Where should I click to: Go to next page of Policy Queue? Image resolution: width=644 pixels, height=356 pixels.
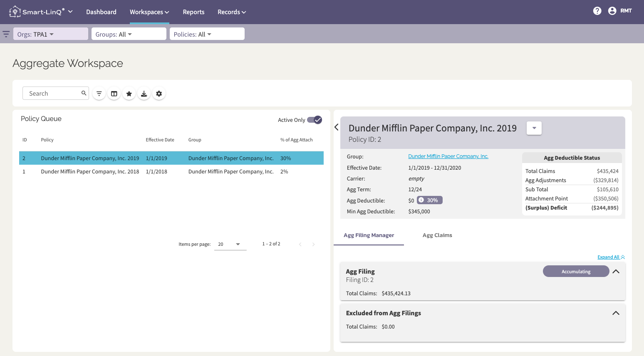click(x=313, y=244)
